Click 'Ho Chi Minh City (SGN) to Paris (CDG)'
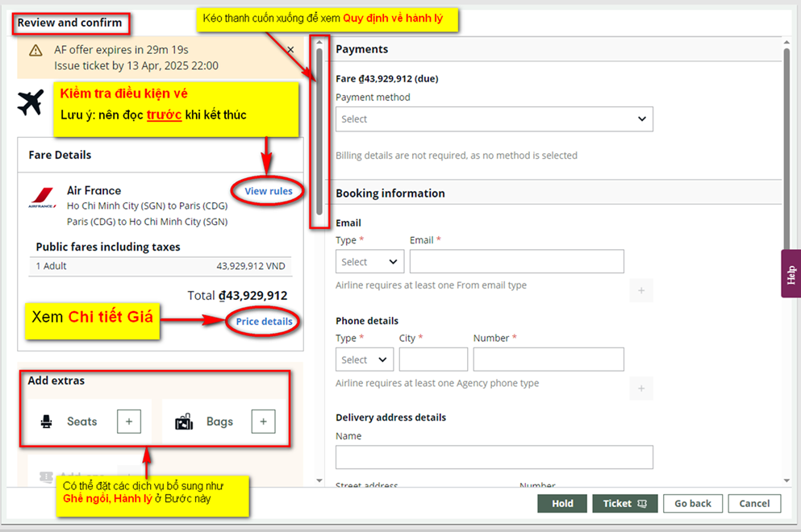 [147, 206]
